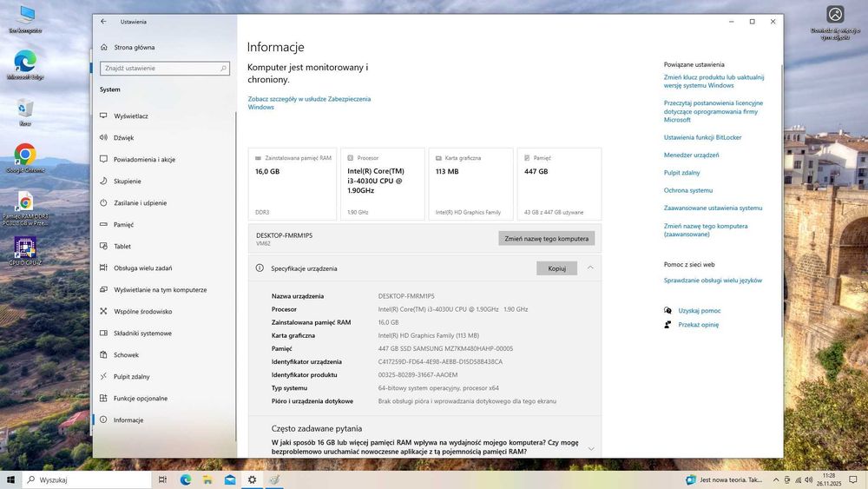This screenshot has height=489, width=868.
Task: Open Zmień nazwę tego komputera (zaawansowane) link
Action: (706, 230)
